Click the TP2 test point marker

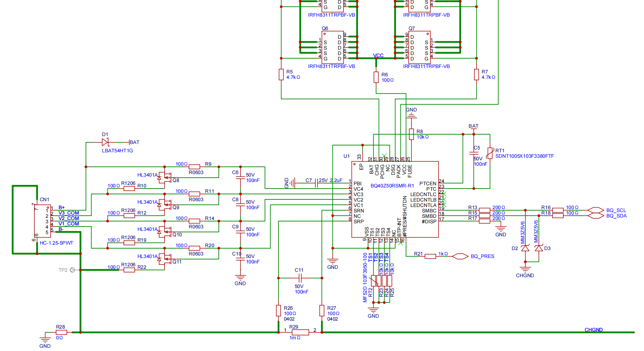click(x=73, y=270)
